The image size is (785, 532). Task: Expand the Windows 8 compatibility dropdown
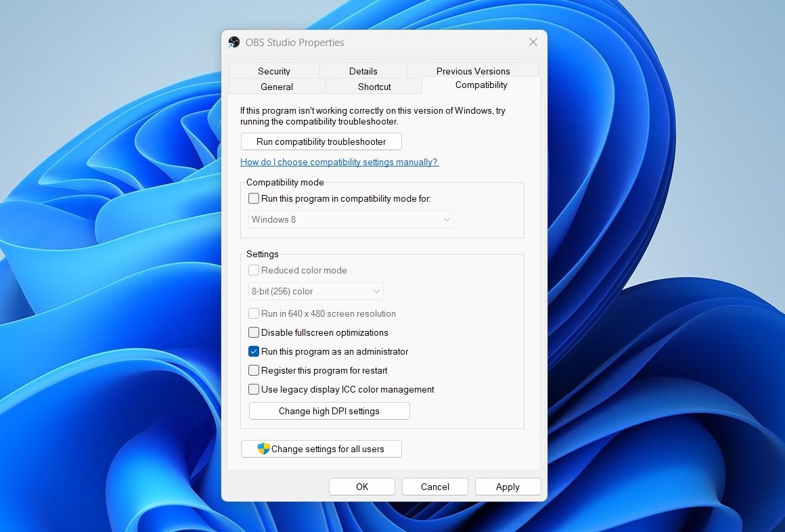[x=351, y=219]
